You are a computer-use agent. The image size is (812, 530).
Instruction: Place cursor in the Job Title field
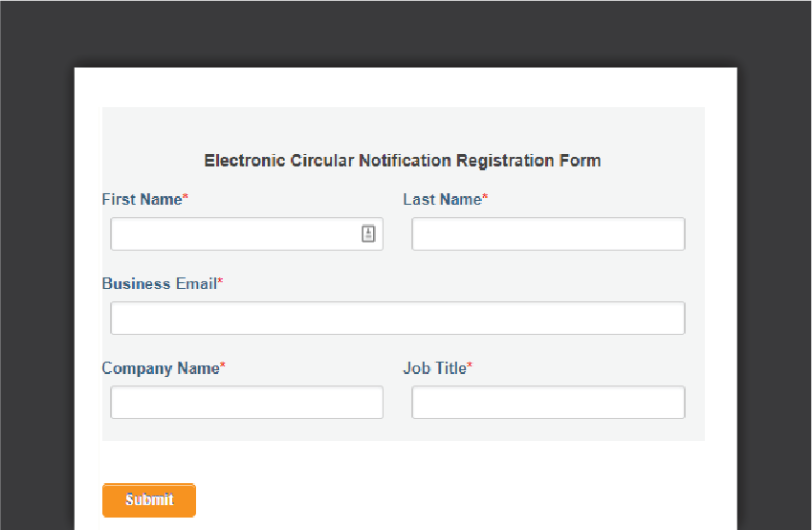[548, 403]
